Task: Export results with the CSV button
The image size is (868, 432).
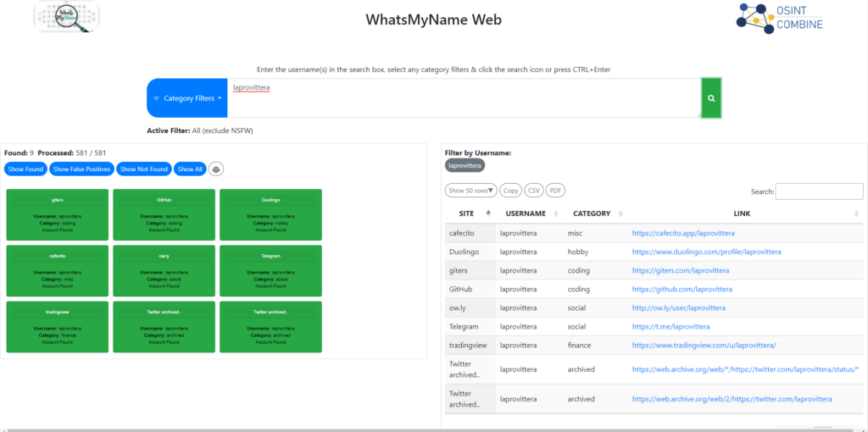Action: (x=534, y=191)
